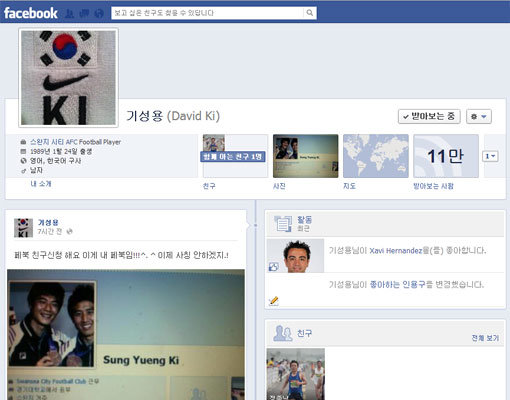Click the gender icon beside 남자

pyautogui.click(x=23, y=171)
